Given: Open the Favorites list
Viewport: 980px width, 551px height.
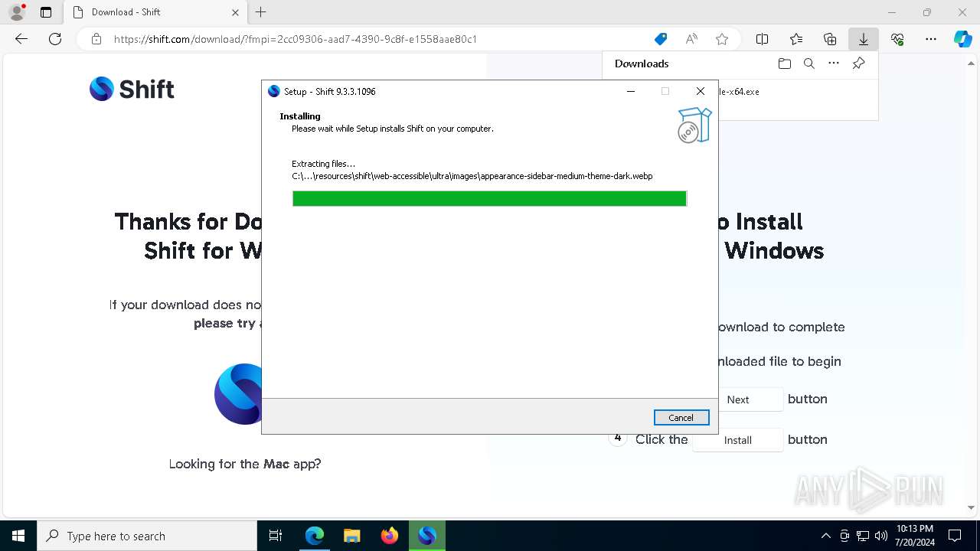Looking at the screenshot, I should point(796,39).
